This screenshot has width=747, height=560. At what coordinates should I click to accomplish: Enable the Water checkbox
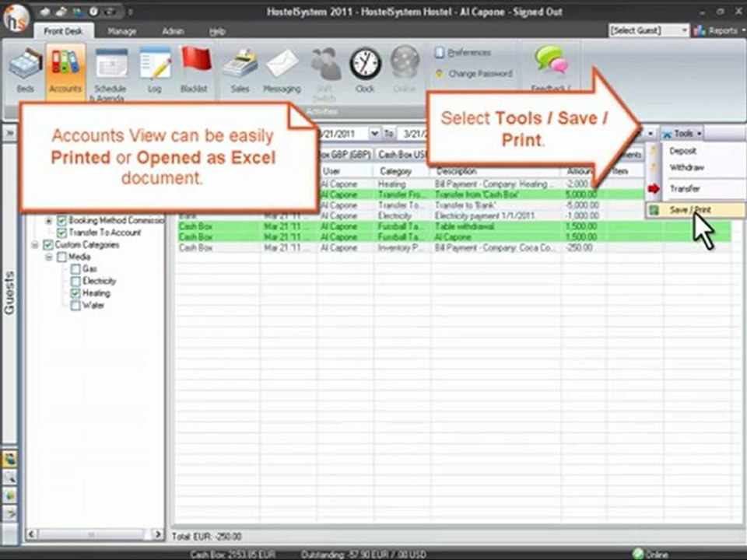(75, 305)
